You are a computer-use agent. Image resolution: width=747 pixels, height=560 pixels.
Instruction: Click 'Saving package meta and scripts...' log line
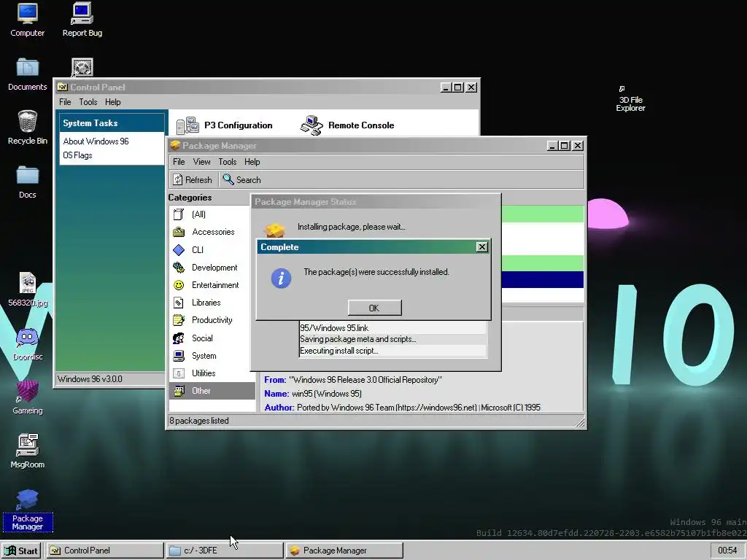pyautogui.click(x=357, y=339)
